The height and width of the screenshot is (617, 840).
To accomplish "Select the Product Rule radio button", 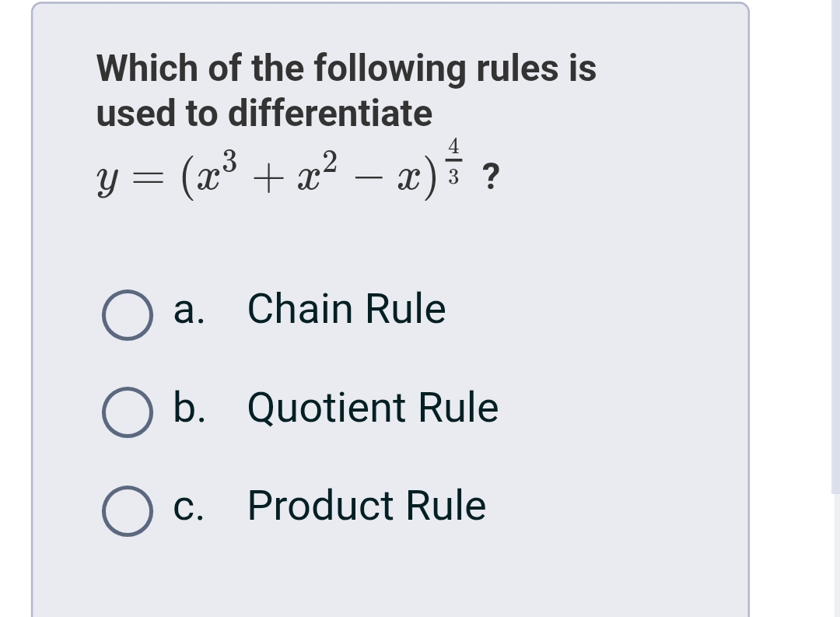I will click(x=126, y=513).
